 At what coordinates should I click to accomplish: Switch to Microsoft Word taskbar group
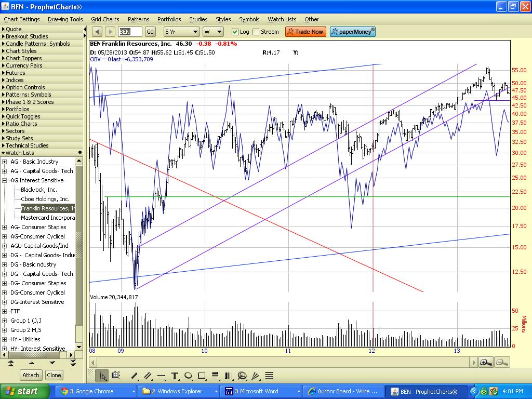(262, 392)
